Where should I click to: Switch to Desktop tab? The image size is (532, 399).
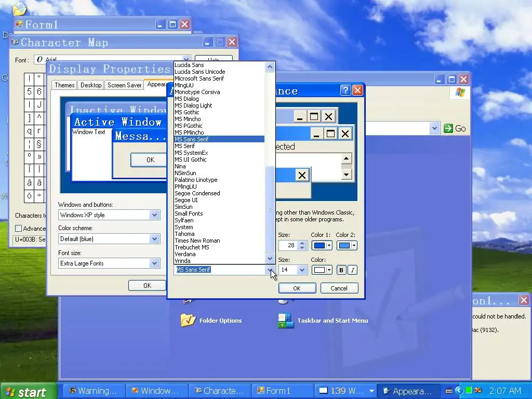pos(91,85)
